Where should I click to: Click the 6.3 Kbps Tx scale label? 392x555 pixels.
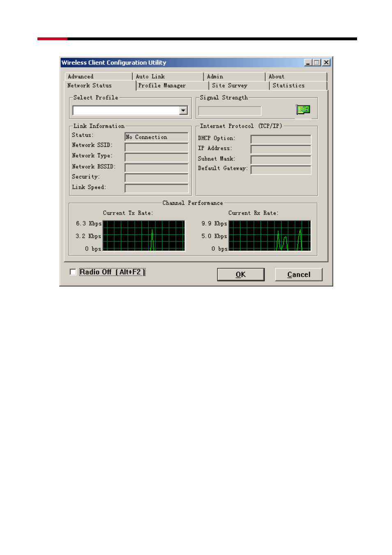pyautogui.click(x=89, y=224)
